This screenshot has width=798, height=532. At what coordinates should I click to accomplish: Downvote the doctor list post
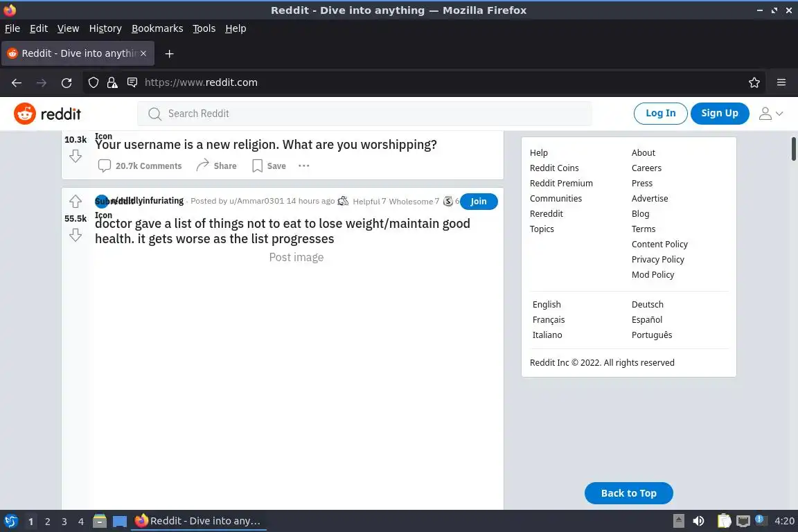click(x=76, y=235)
